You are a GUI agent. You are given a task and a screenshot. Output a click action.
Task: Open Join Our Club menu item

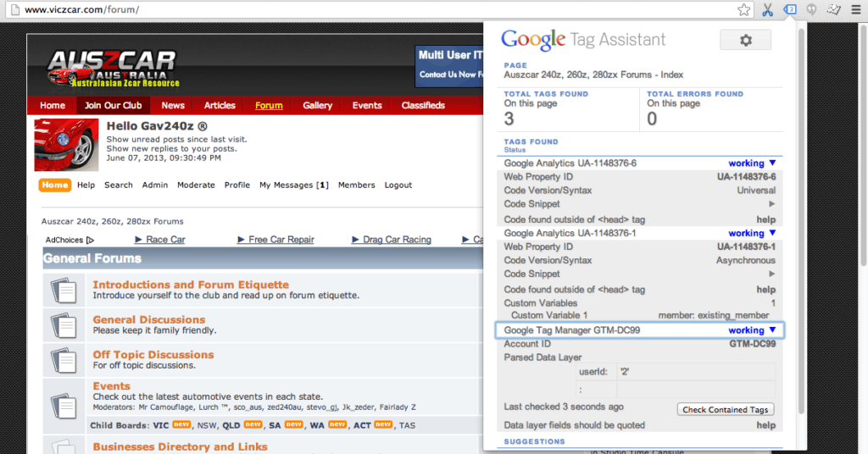pyautogui.click(x=113, y=105)
